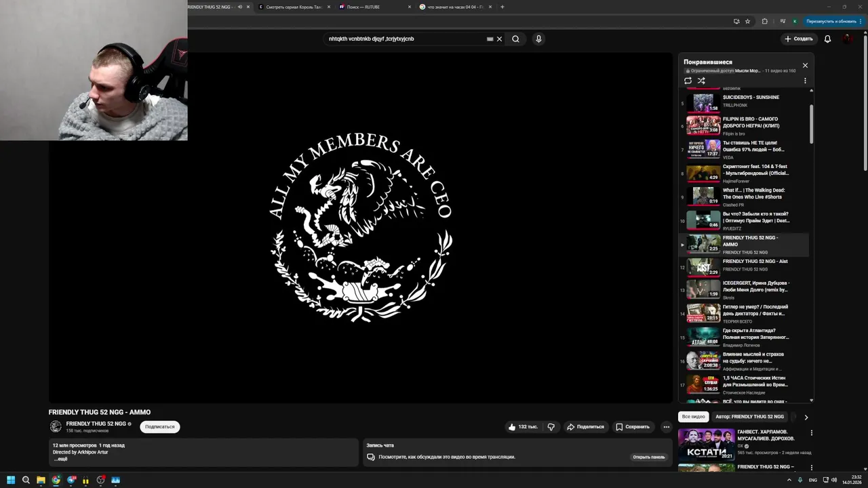Image resolution: width=868 pixels, height=488 pixels.
Task: Open Windows Start menu
Action: tap(10, 480)
